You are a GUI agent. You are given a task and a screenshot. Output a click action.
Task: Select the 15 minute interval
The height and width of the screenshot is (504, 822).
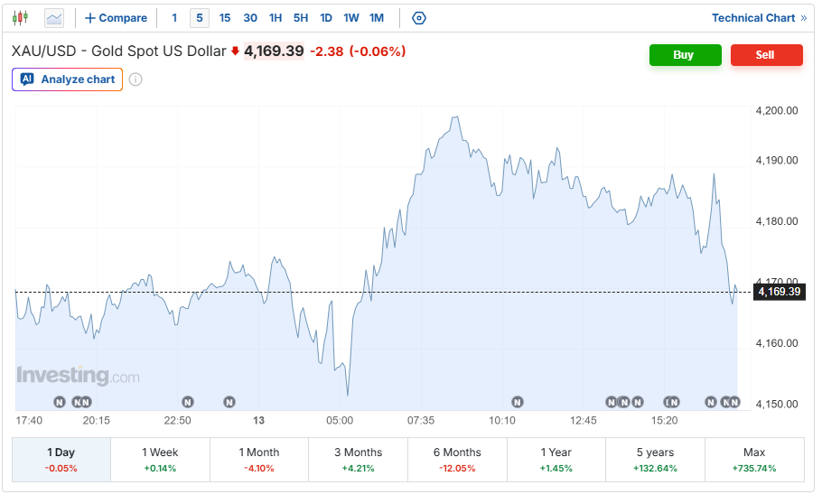click(225, 18)
